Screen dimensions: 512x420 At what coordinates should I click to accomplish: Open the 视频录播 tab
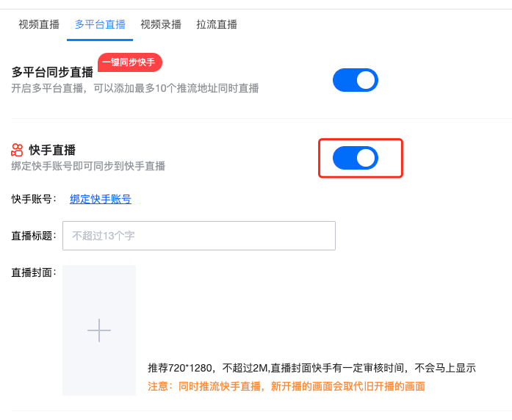pos(161,24)
